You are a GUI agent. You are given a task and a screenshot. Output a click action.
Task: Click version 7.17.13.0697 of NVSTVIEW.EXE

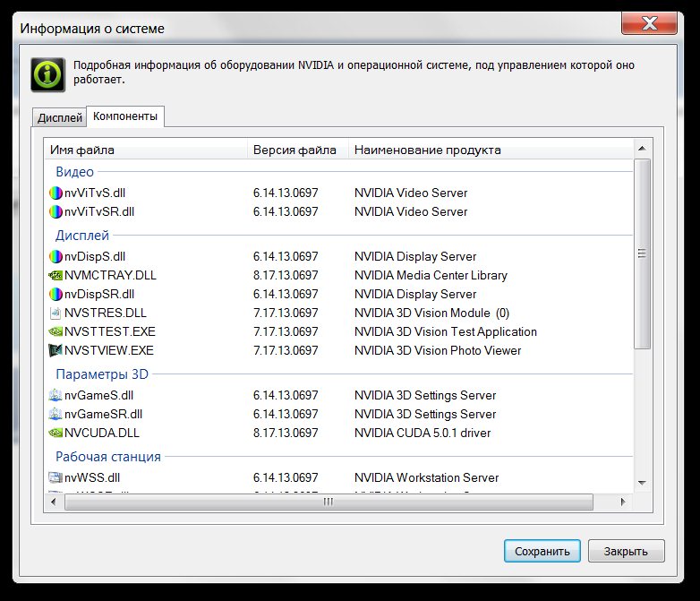[x=286, y=350]
